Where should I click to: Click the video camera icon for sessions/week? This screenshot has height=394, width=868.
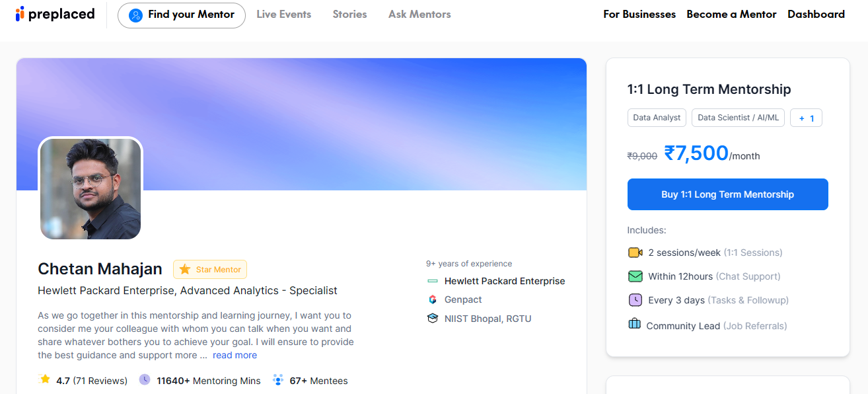(635, 253)
